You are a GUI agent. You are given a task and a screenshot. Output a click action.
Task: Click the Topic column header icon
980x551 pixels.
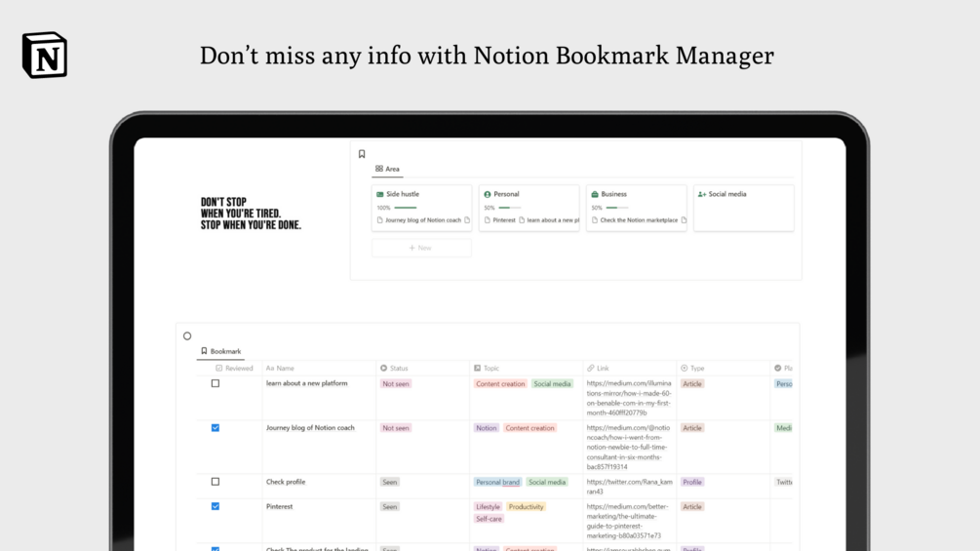(x=478, y=368)
